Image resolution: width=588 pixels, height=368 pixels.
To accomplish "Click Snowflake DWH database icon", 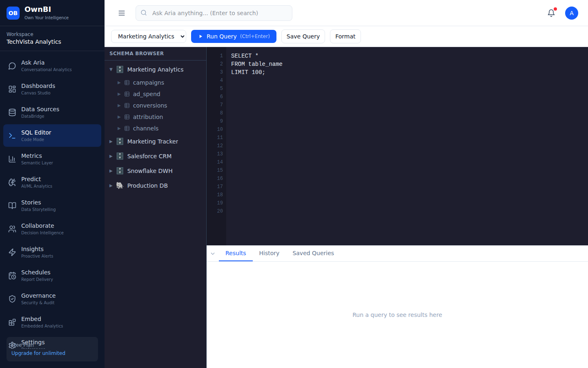I will 120,171.
